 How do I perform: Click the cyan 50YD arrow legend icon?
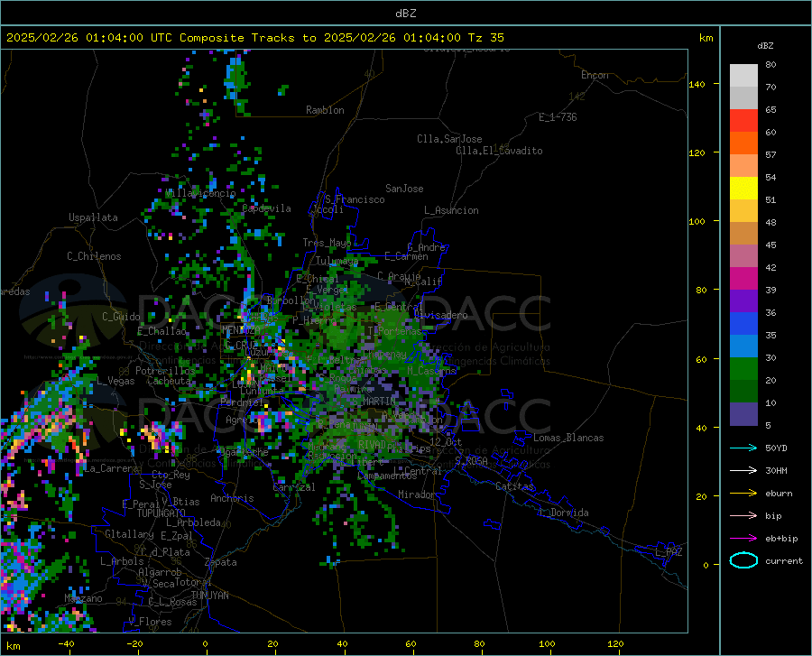coord(743,448)
